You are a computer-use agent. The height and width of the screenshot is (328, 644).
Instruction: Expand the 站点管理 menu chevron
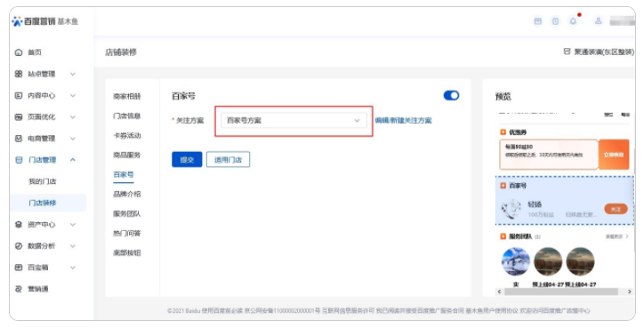tap(73, 74)
